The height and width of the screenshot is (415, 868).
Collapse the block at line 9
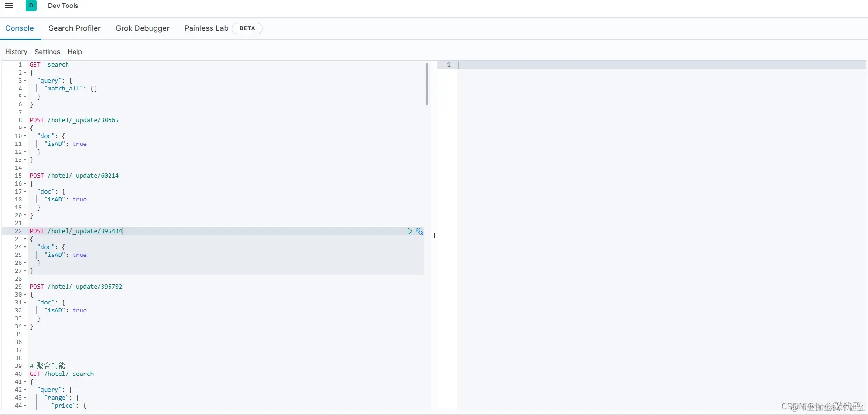point(25,128)
